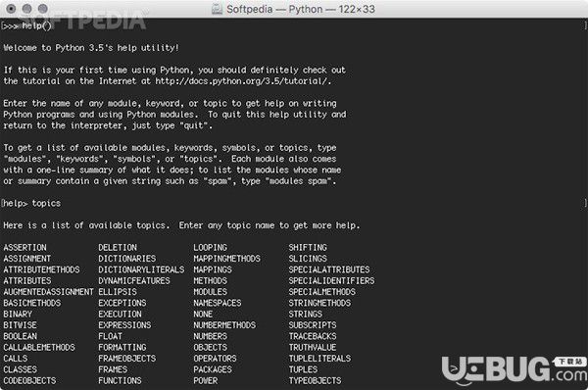Click the 'Welcome to Python 3.5's help utility!' line
This screenshot has height=390, width=588.
tap(91, 48)
